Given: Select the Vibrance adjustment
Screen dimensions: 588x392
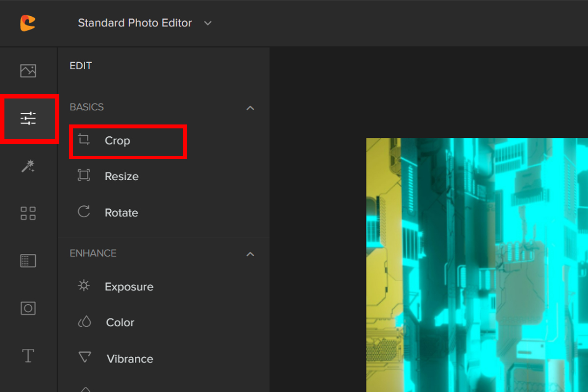Looking at the screenshot, I should pos(130,359).
